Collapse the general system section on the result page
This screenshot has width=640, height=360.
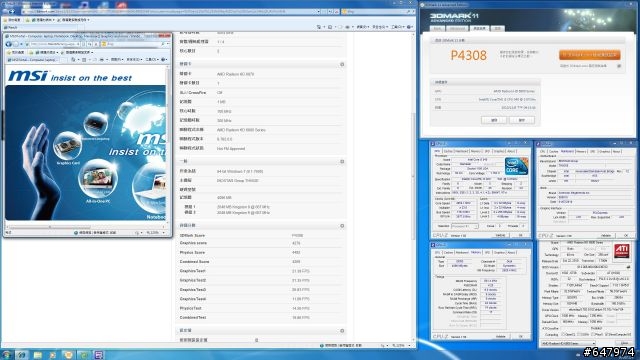coord(342,162)
